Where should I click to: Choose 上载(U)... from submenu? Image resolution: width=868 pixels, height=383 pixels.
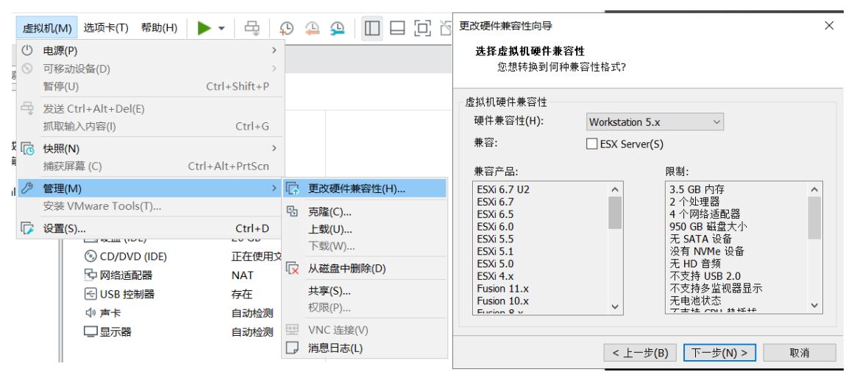364,229
